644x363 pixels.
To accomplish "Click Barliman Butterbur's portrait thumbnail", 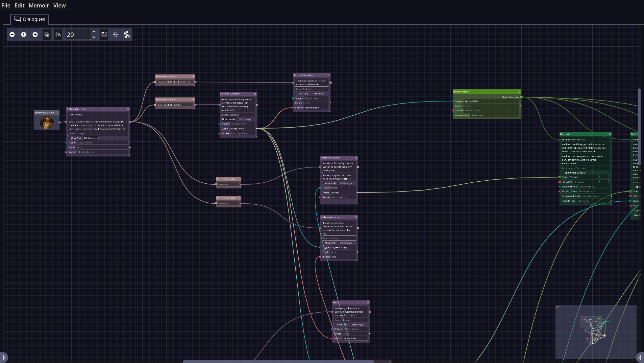I will [47, 122].
